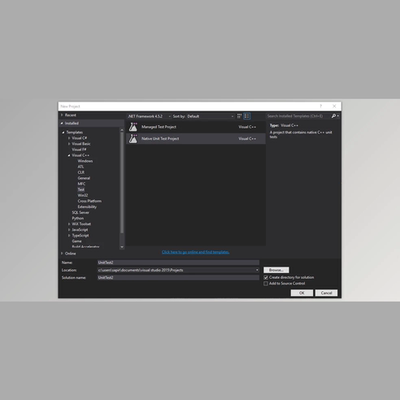Close the New Project dialog
Screen dimensions: 400x400
[334, 106]
